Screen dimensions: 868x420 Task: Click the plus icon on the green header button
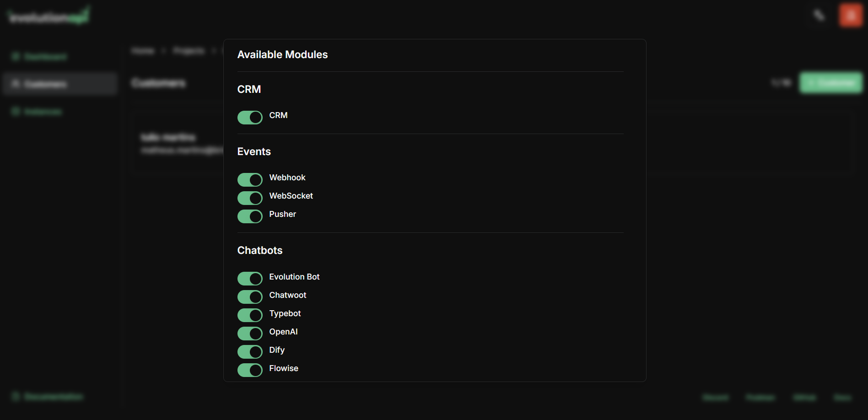pos(812,82)
